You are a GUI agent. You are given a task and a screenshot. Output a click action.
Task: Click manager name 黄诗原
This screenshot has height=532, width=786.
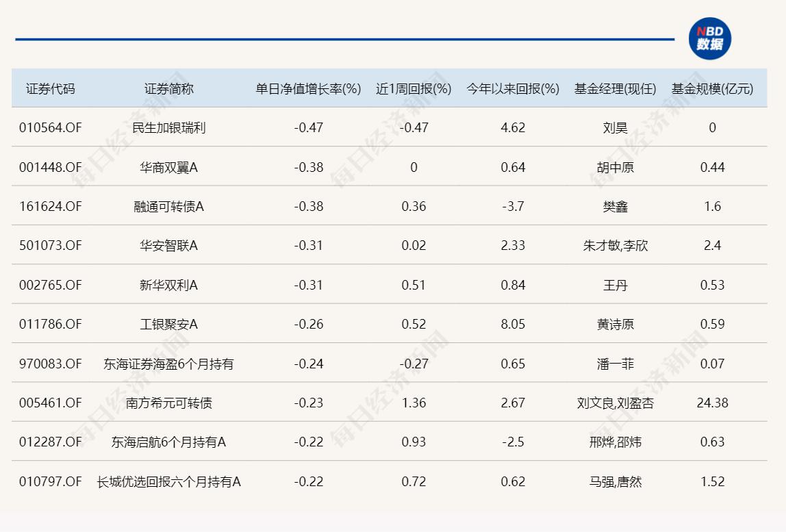pos(615,324)
